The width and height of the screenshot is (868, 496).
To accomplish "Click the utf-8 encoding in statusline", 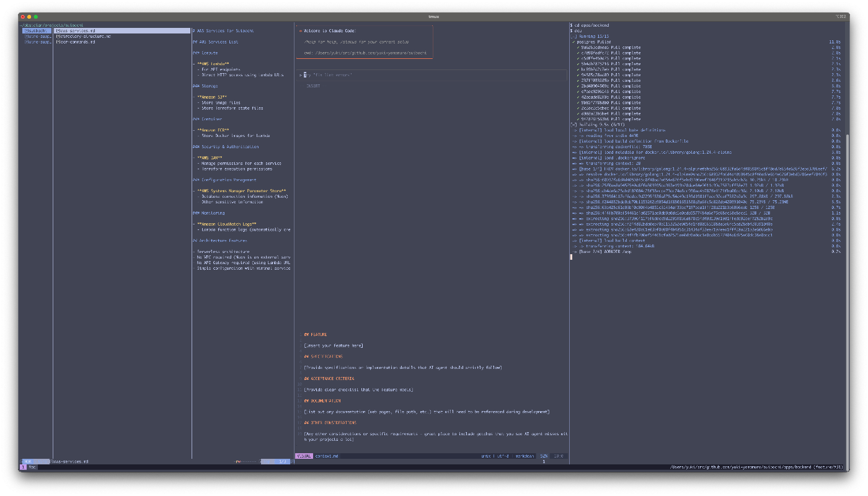I will coord(503,456).
